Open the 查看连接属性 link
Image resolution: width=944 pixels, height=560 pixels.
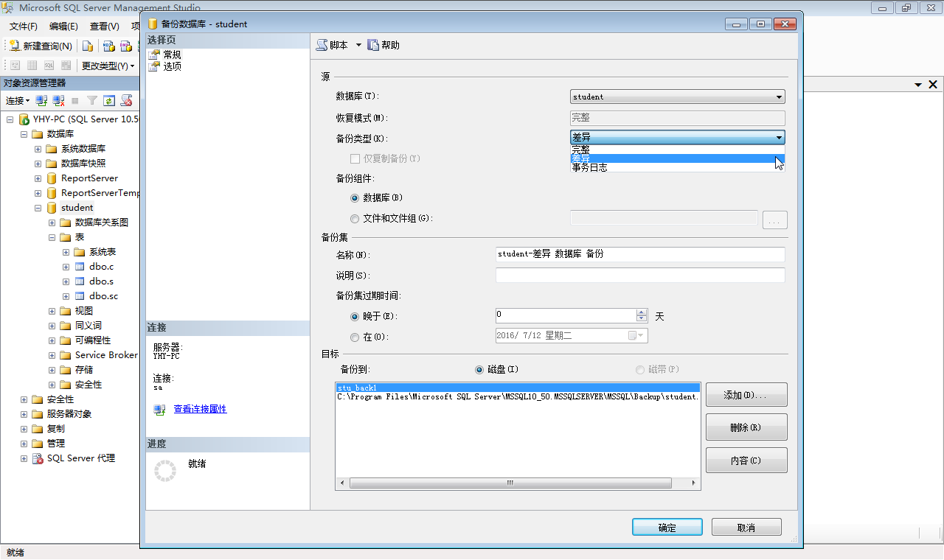200,409
